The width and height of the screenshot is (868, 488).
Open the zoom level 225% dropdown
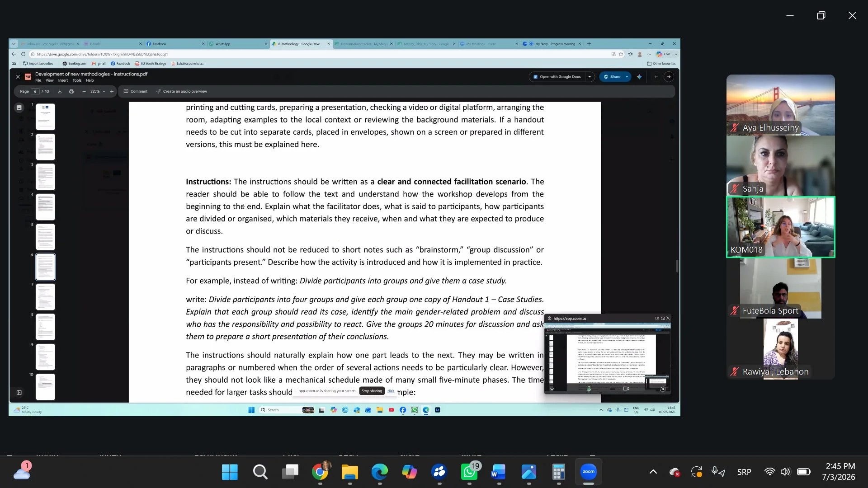(98, 91)
